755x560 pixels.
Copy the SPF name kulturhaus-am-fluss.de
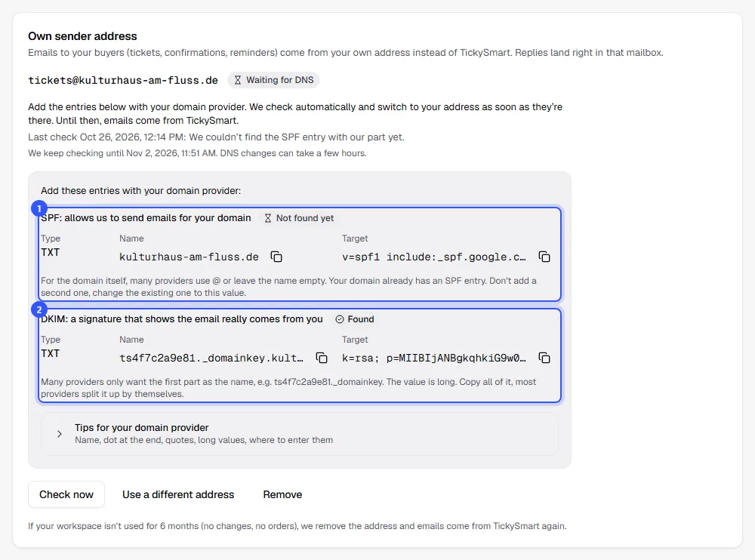[x=276, y=257]
